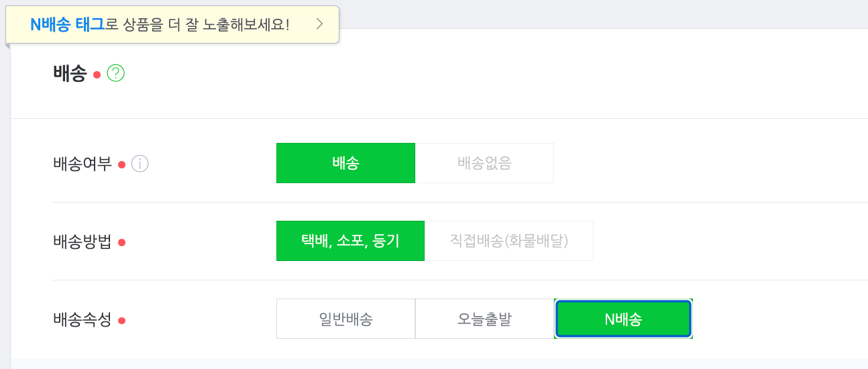The height and width of the screenshot is (369, 868).
Task: Click the red required dot beside 배송 heading
Action: click(x=97, y=74)
